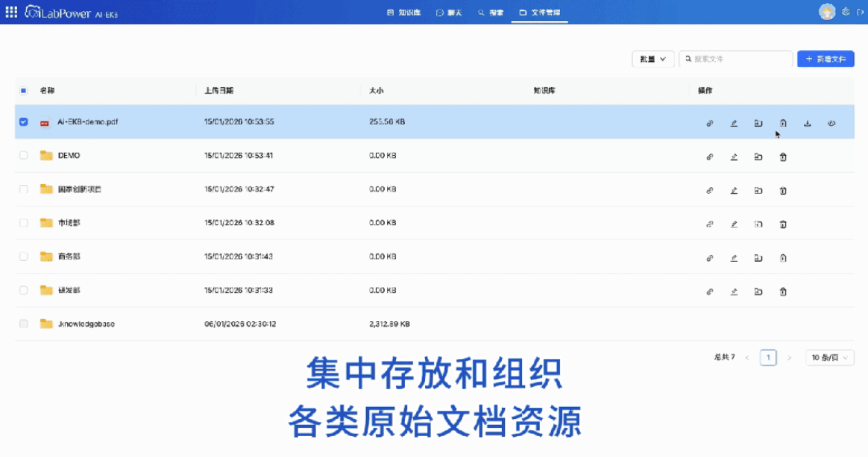Rename the 市场部 folder

tap(734, 224)
